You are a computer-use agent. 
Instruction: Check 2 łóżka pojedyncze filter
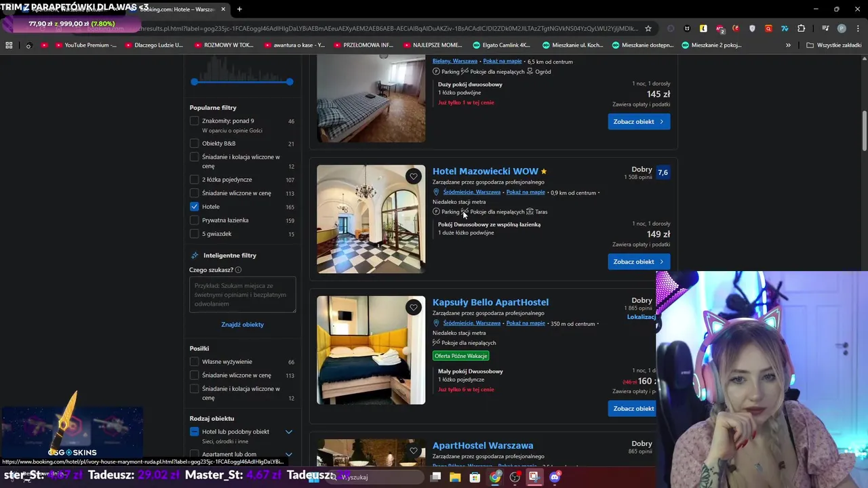195,180
